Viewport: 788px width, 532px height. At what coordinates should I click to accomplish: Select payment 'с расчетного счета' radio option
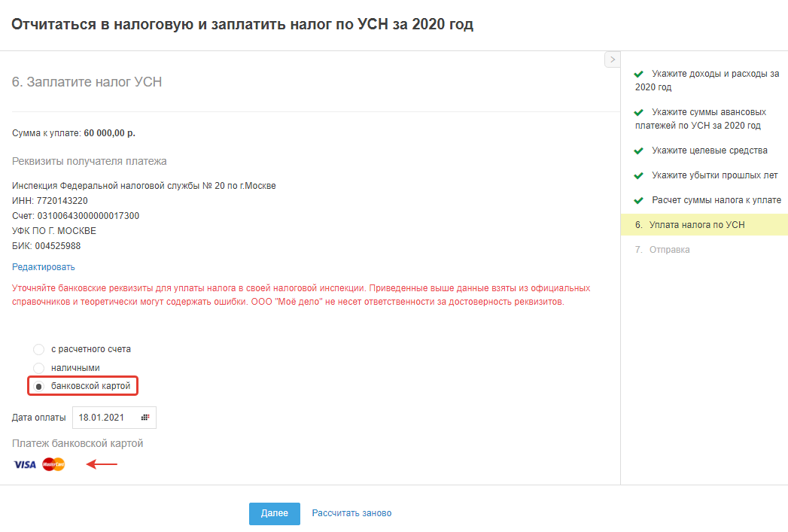[39, 349]
